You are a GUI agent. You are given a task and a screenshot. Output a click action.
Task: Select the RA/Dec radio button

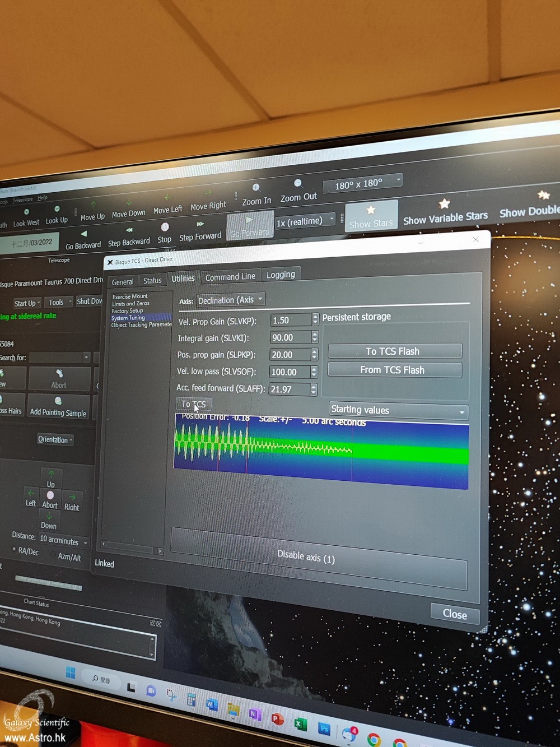(x=15, y=549)
